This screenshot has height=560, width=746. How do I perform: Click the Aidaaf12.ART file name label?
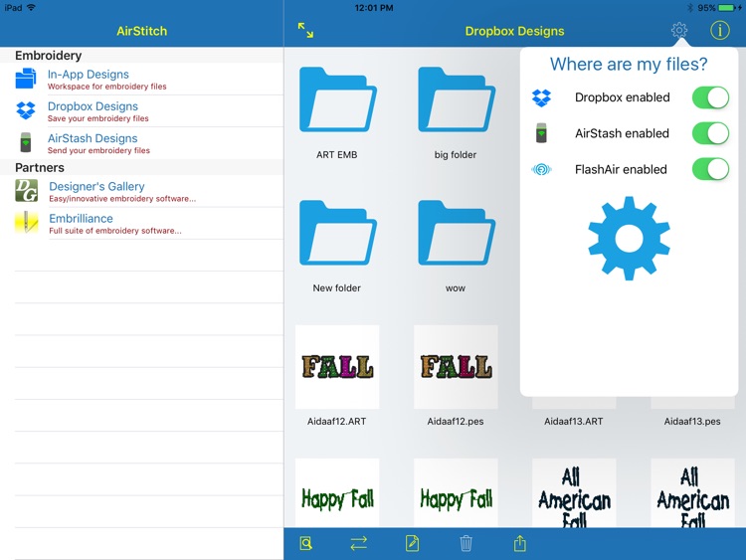coord(337,421)
